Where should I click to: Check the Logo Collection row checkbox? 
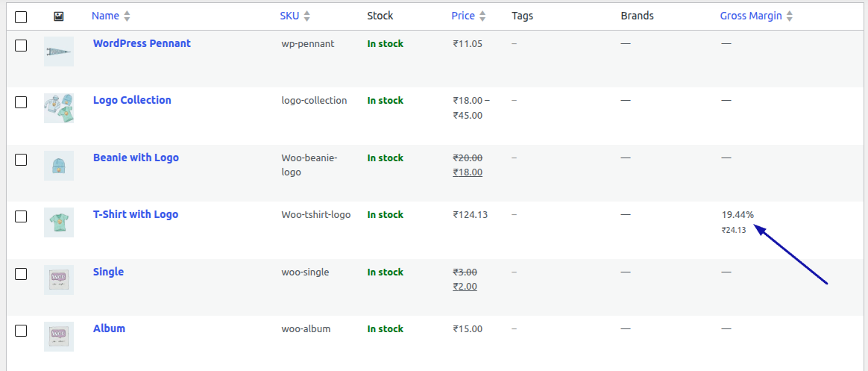coord(20,102)
